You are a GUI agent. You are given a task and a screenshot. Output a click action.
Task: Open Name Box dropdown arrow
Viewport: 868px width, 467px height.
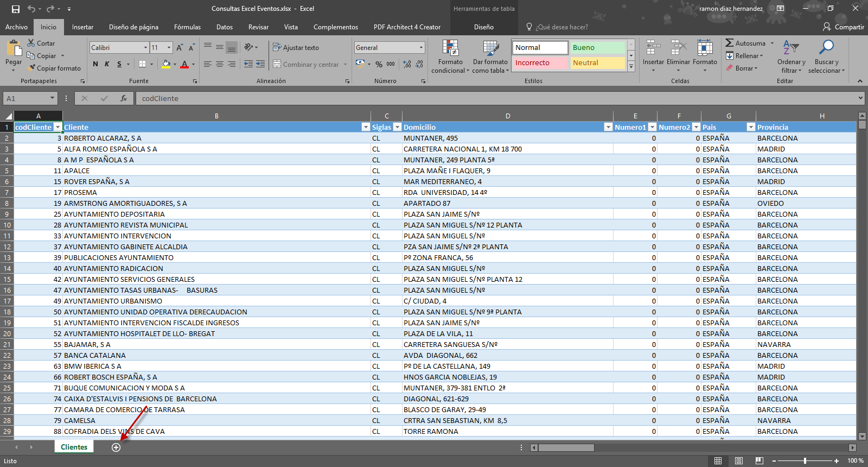pos(53,98)
